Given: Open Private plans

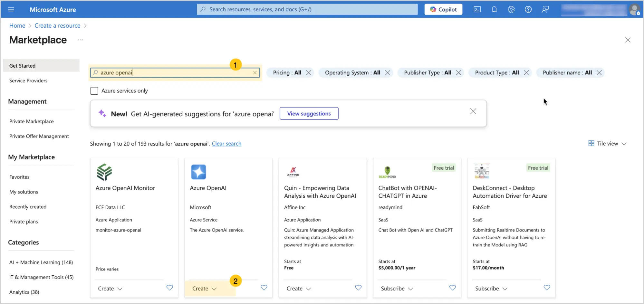Looking at the screenshot, I should click(x=24, y=222).
